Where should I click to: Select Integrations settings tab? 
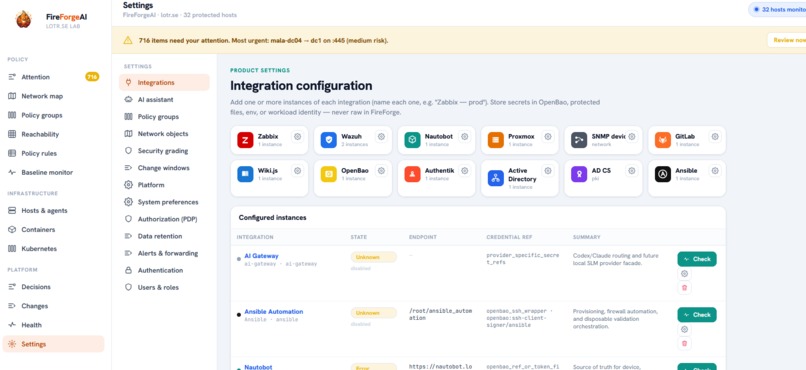164,82
